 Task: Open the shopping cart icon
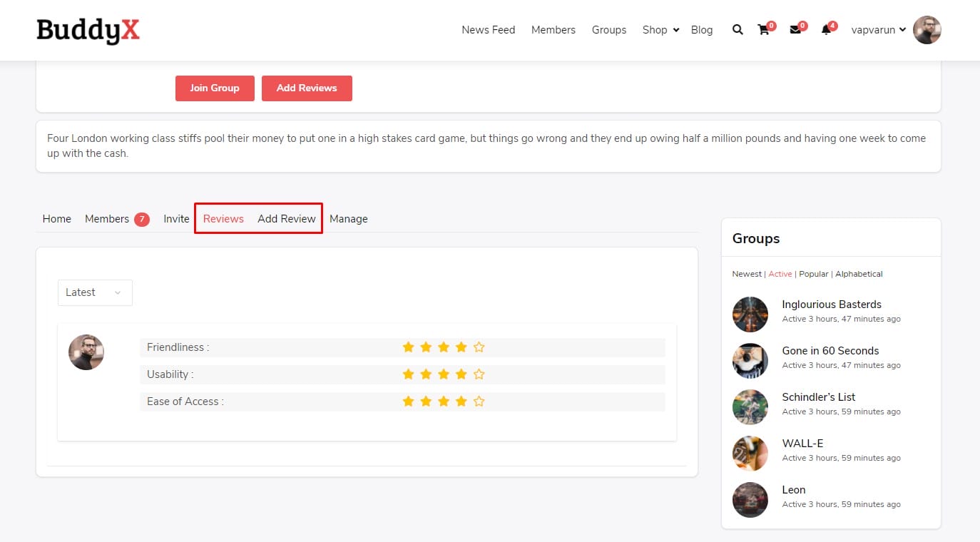click(x=763, y=30)
